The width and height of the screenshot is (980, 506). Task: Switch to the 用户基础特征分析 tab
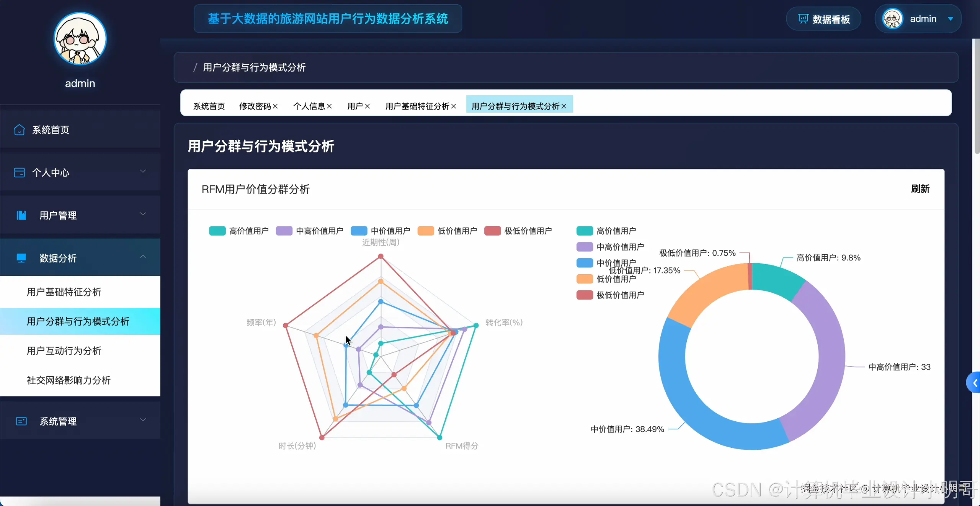(416, 106)
